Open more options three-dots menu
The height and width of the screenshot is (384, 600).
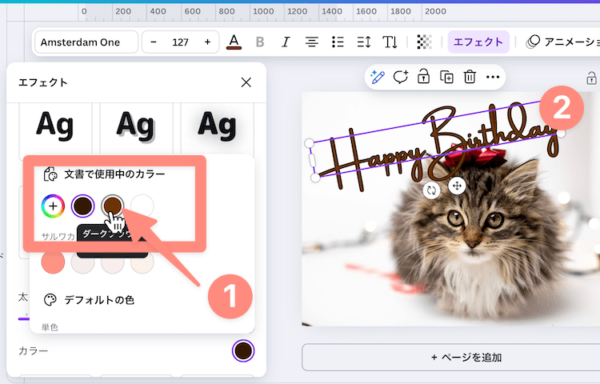click(x=493, y=77)
